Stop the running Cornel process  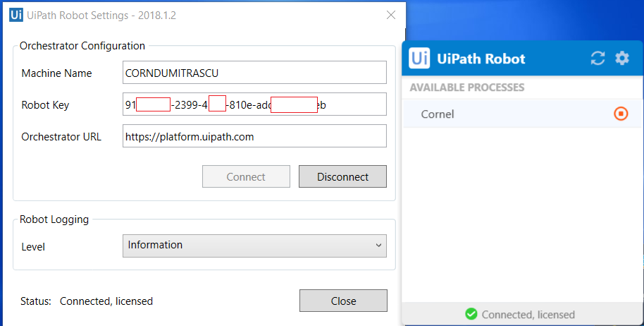(621, 114)
